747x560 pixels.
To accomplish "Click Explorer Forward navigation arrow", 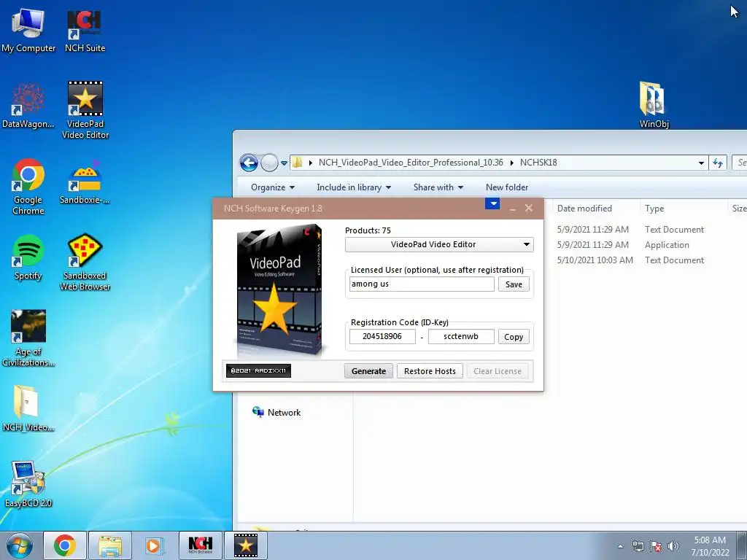I will 269,163.
